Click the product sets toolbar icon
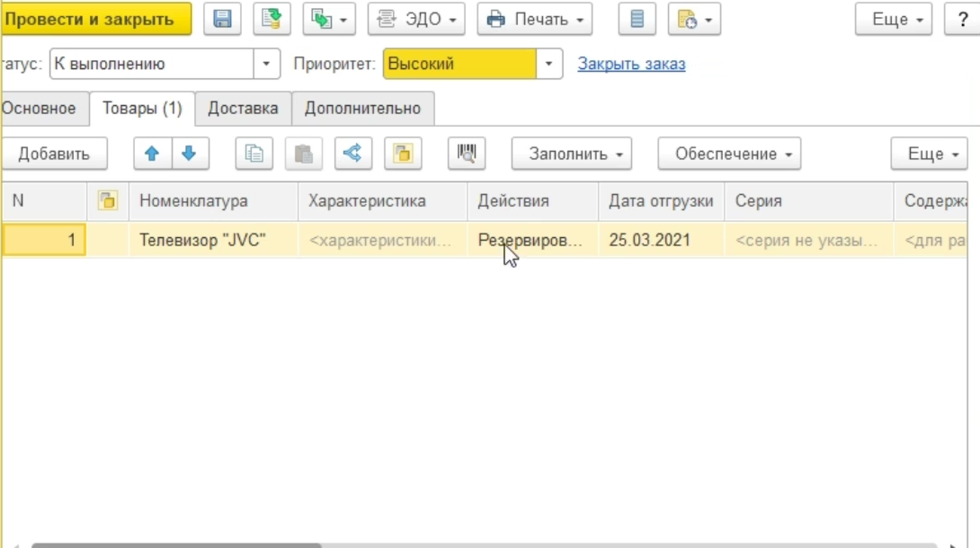This screenshot has width=980, height=548. (403, 154)
